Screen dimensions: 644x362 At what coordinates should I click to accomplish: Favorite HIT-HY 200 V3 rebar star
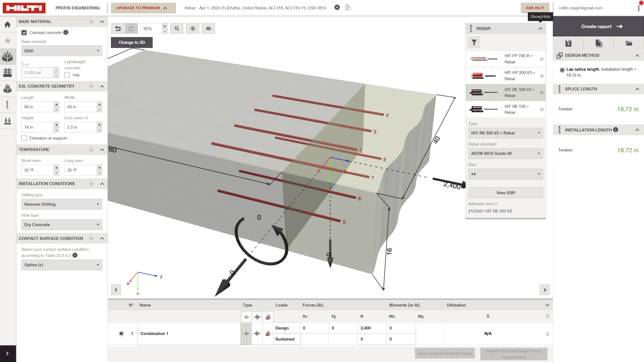tap(542, 76)
